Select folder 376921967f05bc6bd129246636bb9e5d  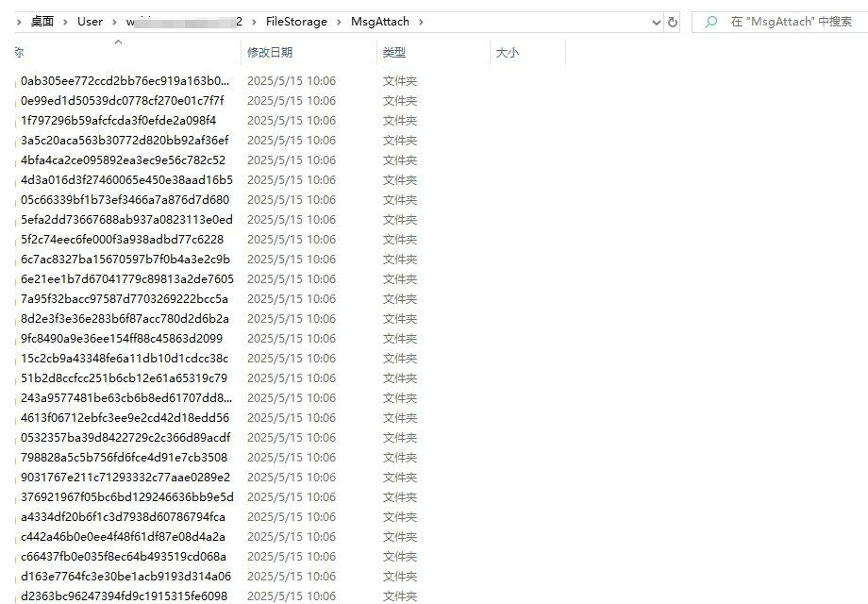point(127,497)
